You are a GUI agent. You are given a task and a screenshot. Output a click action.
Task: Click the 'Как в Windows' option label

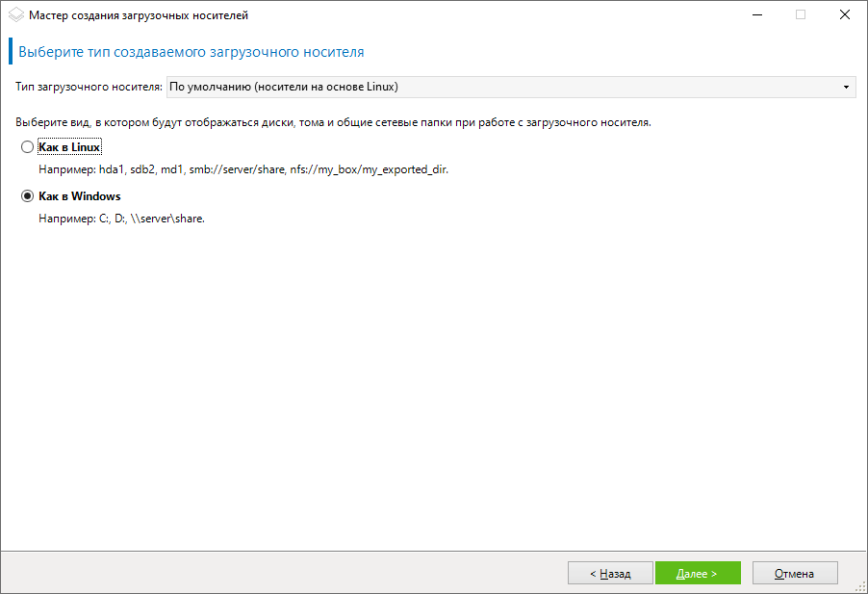[79, 196]
